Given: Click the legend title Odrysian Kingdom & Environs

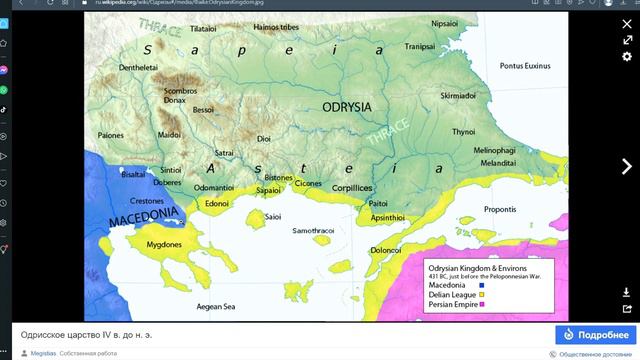Looking at the screenshot, I should click(x=478, y=268).
